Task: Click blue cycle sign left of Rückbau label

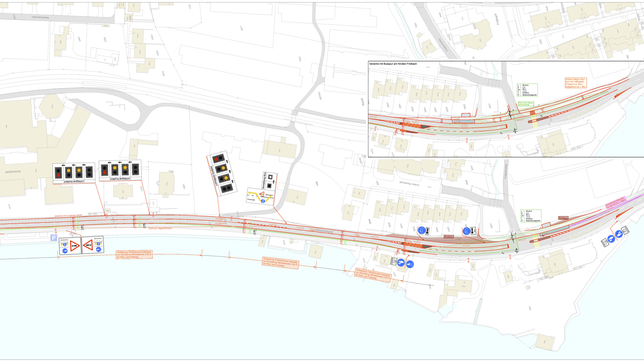Action: coord(421,231)
